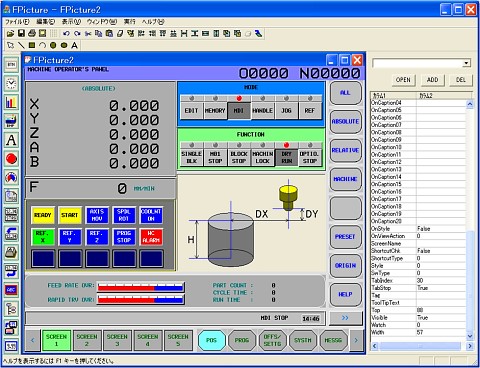
Task: Open the ウィンドウ (Window) menu
Action: [x=102, y=22]
